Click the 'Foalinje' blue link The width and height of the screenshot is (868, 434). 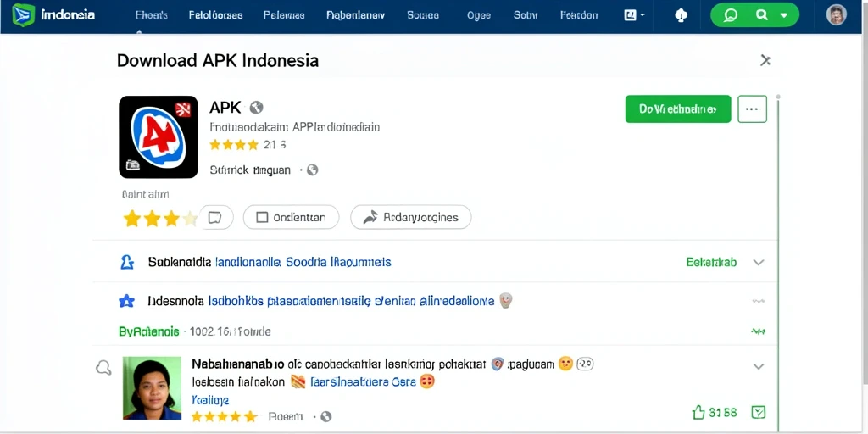coord(210,399)
